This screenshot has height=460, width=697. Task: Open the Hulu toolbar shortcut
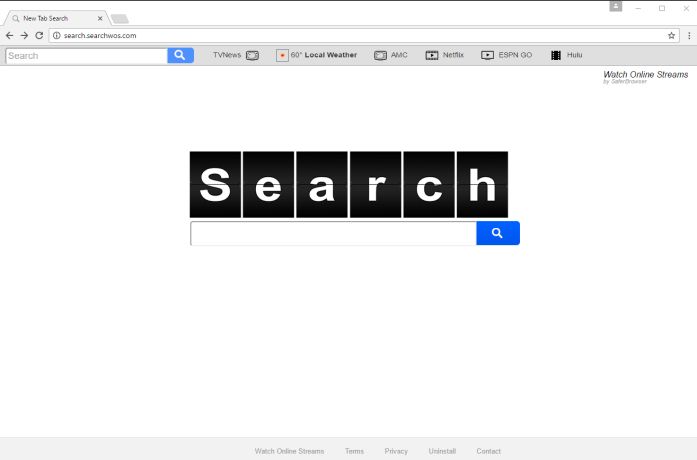click(x=566, y=55)
